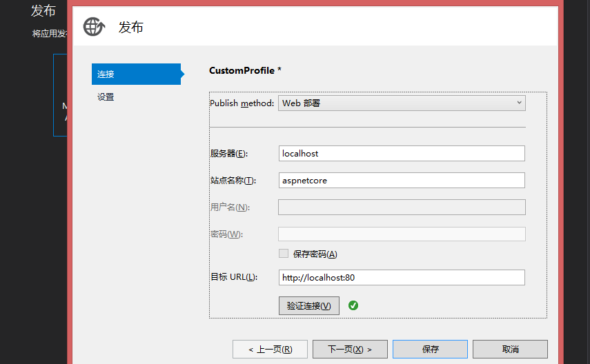The height and width of the screenshot is (364, 590).
Task: Click the 目标 URL field
Action: [x=402, y=278]
